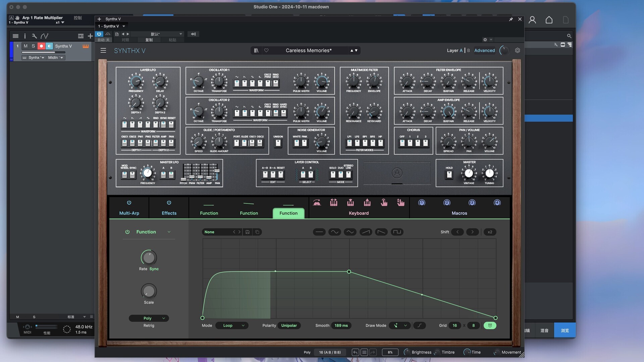Toggle record arm on Synthx V track
The height and width of the screenshot is (362, 644).
pos(41,46)
